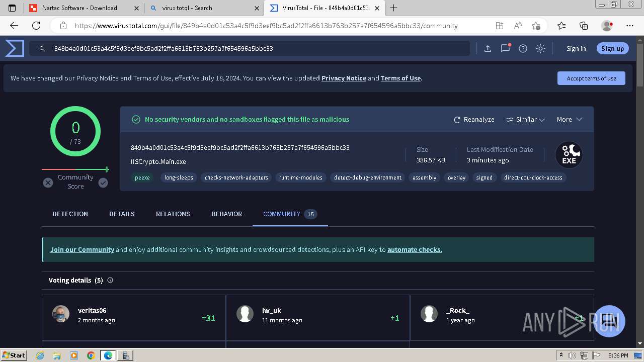Click the Reanalyze button
Viewport: 644px width, 362px height.
[474, 120]
